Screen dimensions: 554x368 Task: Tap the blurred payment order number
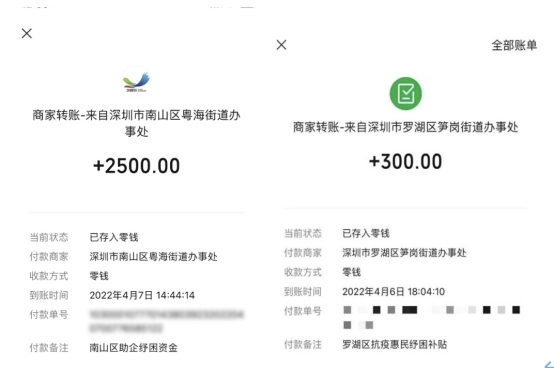pyautogui.click(x=166, y=321)
